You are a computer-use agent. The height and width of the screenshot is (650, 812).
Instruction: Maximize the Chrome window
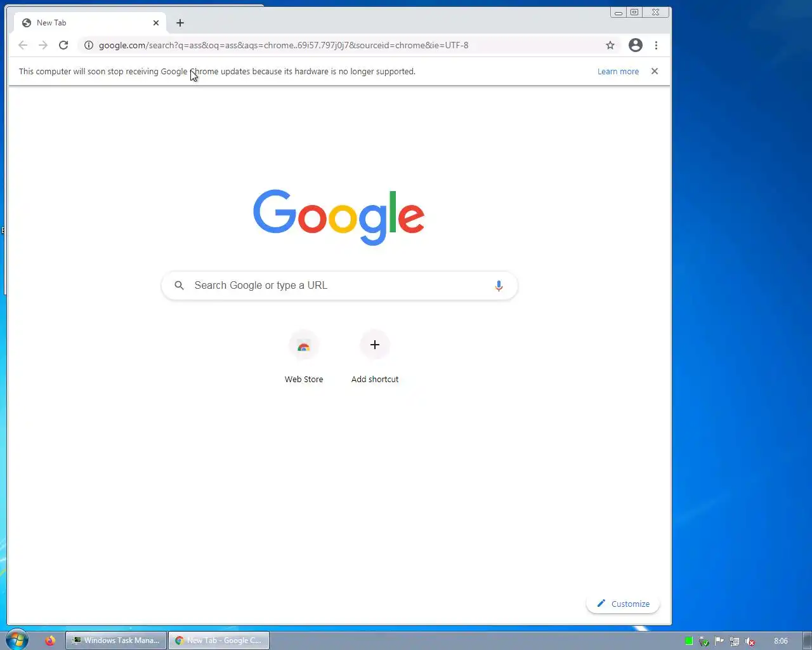(634, 12)
